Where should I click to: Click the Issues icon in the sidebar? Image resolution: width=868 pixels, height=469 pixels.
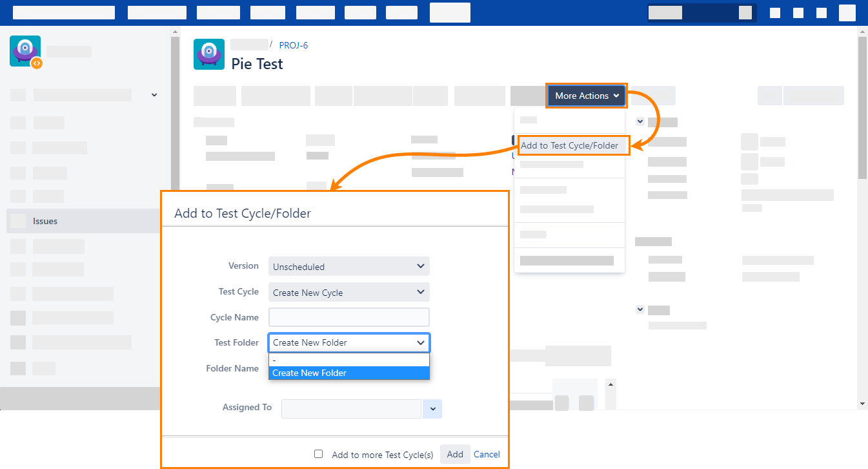click(17, 221)
